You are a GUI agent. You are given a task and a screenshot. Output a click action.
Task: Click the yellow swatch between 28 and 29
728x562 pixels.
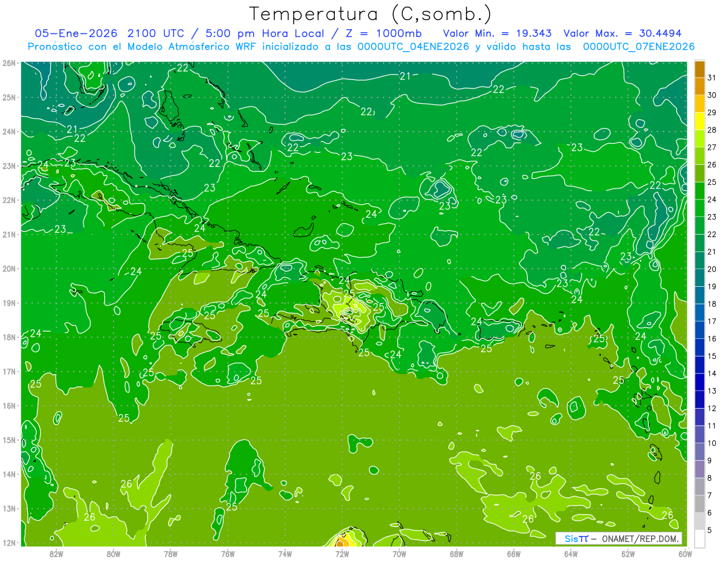[699, 121]
